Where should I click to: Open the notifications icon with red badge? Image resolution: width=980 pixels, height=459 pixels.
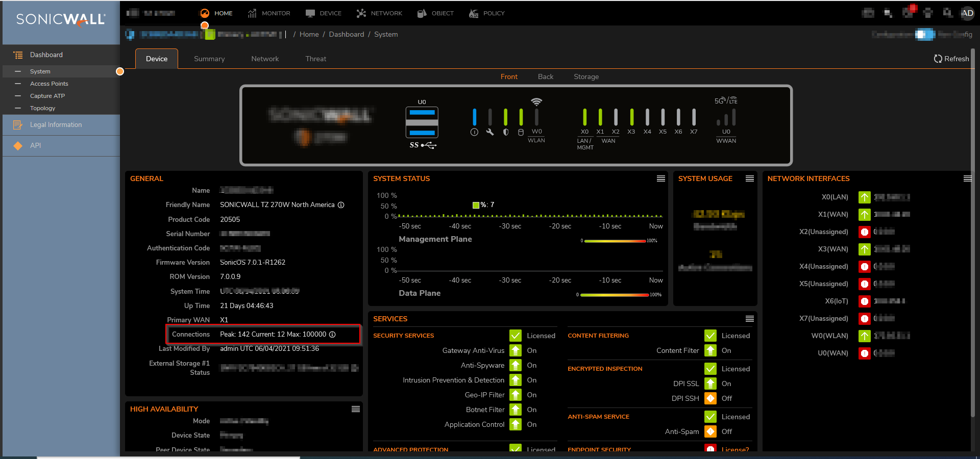(909, 12)
